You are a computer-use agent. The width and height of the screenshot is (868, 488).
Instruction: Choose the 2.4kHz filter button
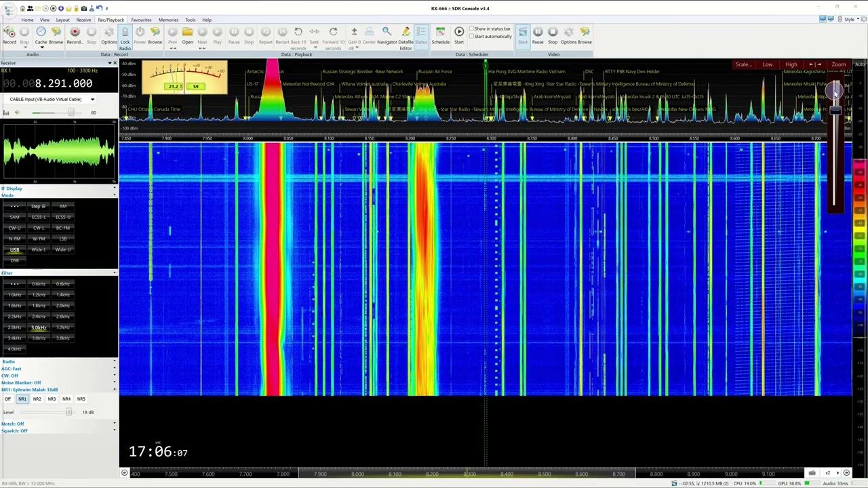(x=39, y=317)
